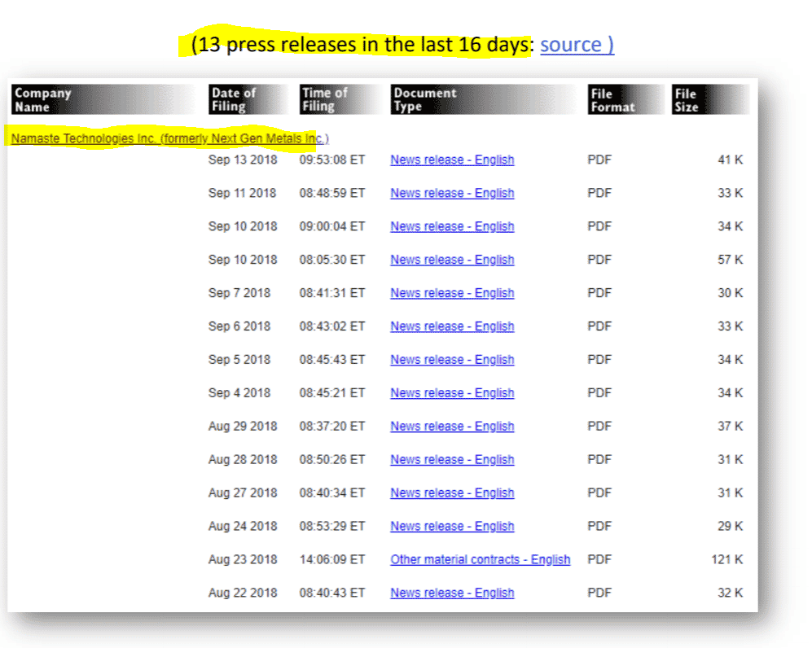Select the date "Sep 5 2018"
Viewport: 812px width, 648px height.
239,360
